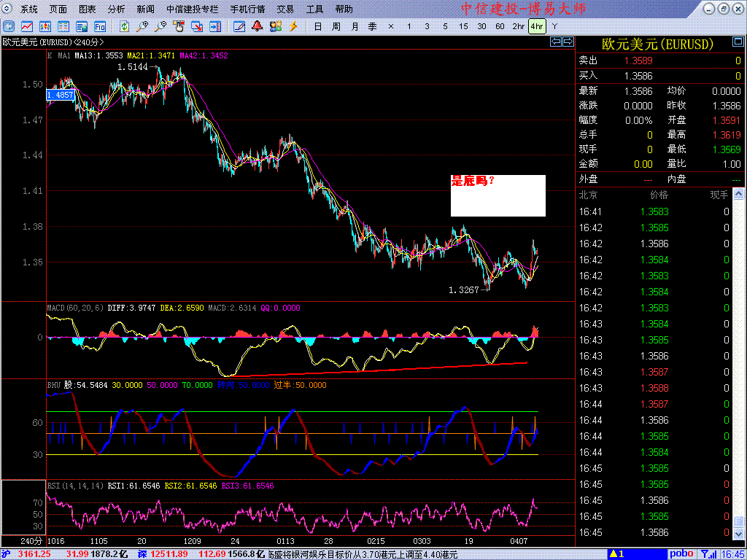Open the red alarm bell alert
Screen dimensions: 747x560
258,26
